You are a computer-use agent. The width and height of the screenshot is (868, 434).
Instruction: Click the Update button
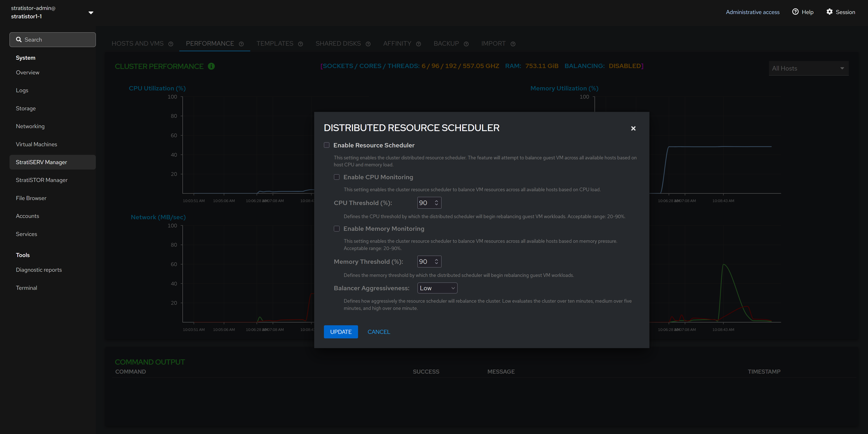click(341, 332)
